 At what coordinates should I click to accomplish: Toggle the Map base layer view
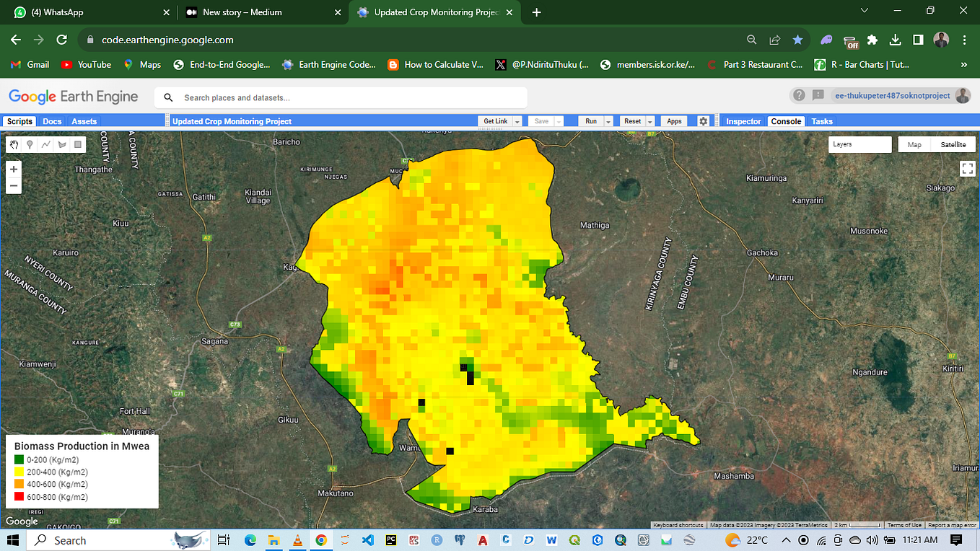point(914,144)
